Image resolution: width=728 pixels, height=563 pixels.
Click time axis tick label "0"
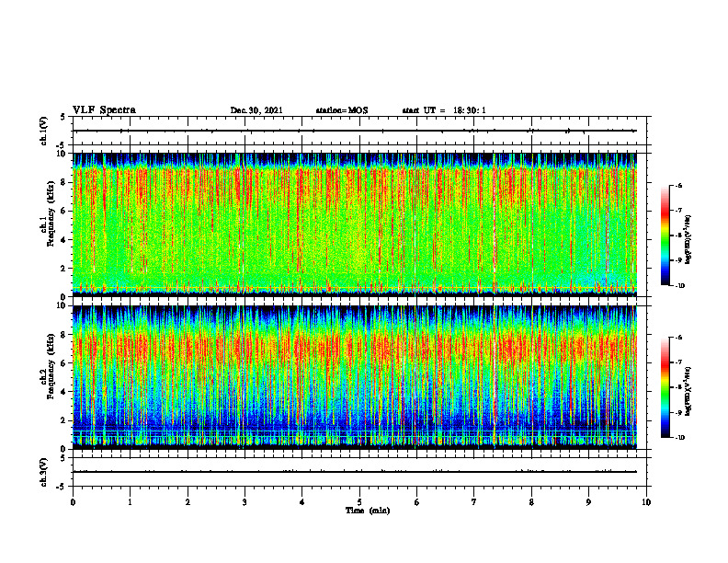(x=73, y=502)
